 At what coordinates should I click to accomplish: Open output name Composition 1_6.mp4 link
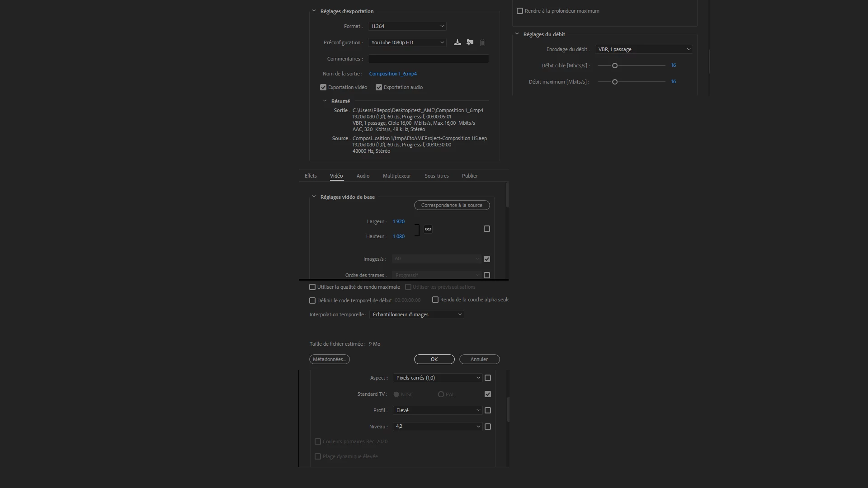[x=393, y=74]
